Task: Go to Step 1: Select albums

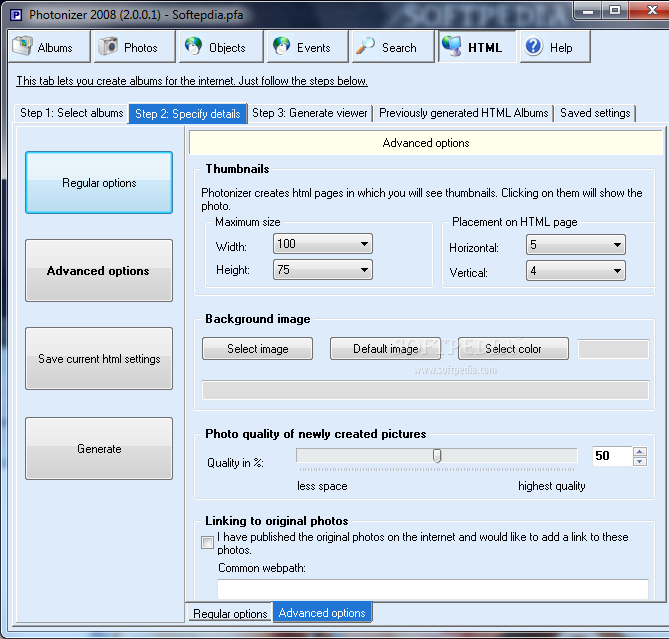Action: tap(72, 113)
